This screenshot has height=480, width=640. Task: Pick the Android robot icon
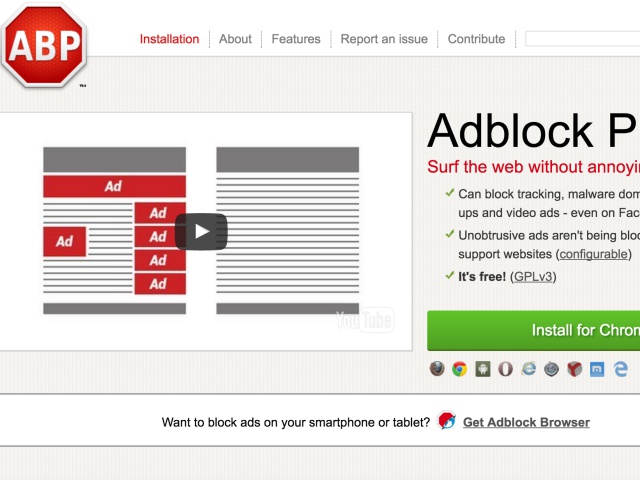pyautogui.click(x=483, y=368)
